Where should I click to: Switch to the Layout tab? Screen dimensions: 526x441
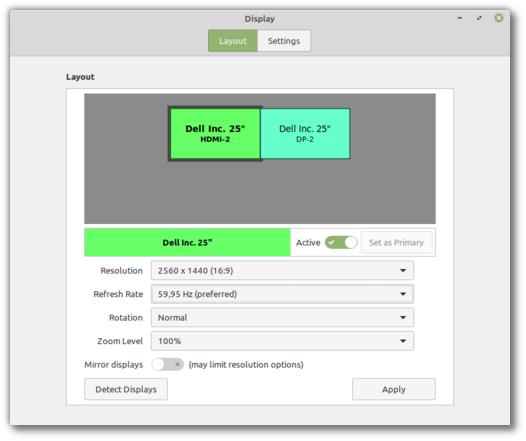point(233,41)
